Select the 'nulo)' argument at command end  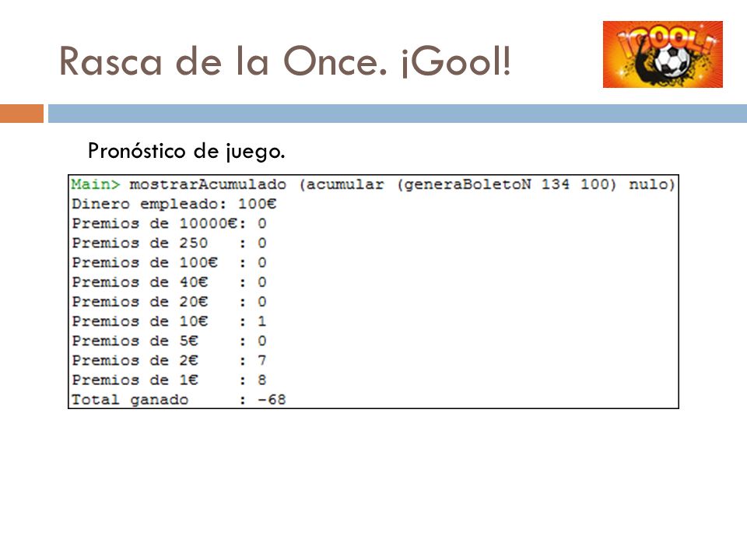click(652, 185)
